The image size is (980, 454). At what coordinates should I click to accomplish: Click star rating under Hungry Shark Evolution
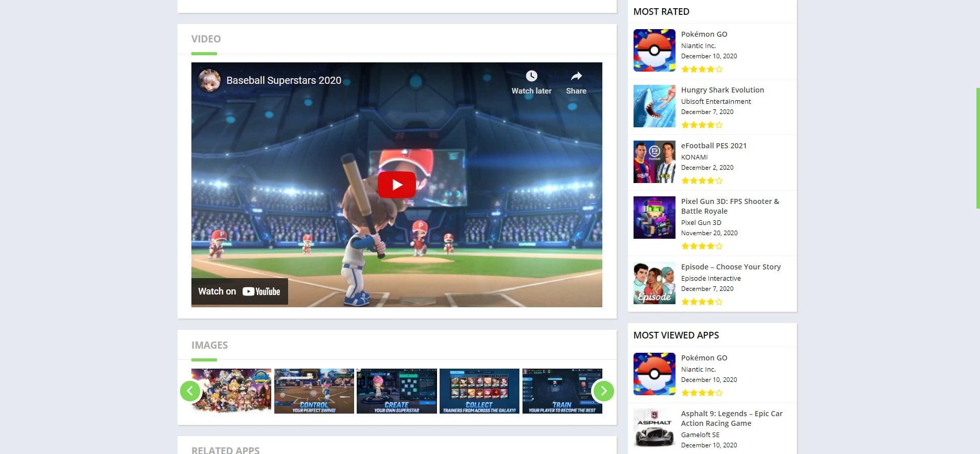click(702, 125)
